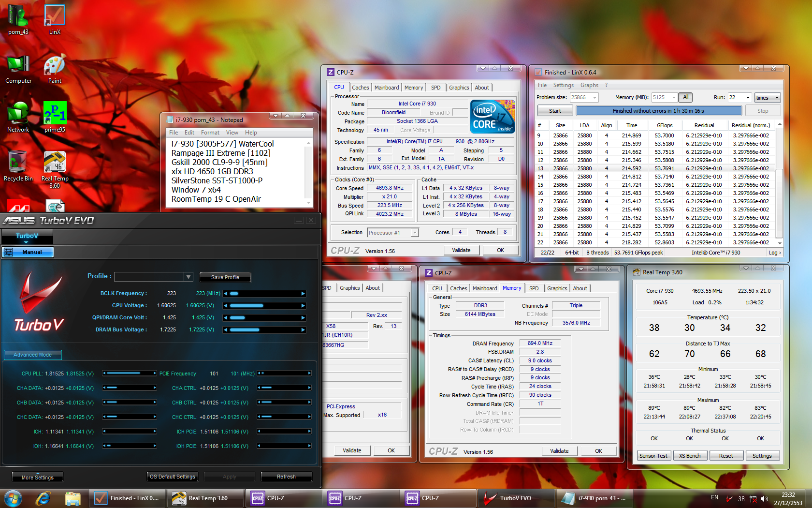The image size is (812, 508).
Task: Open the Recycle Bin desktop icon
Action: 18,166
